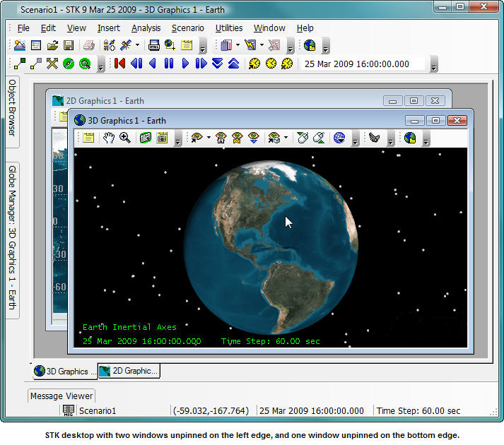Click the Zoom magnifier in 3D toolbar

tap(125, 138)
